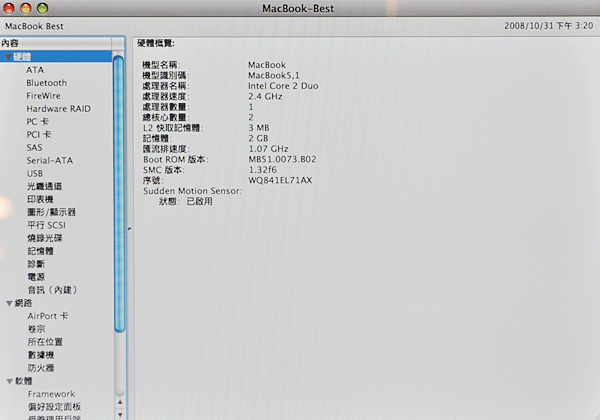The image size is (600, 420).
Task: Click the 內容 contents column header
Action: click(56, 43)
